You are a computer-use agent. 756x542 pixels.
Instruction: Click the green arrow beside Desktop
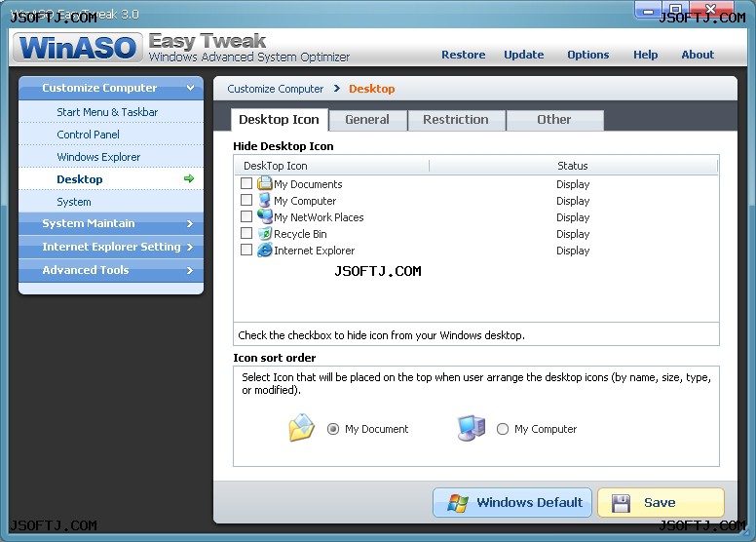click(189, 178)
